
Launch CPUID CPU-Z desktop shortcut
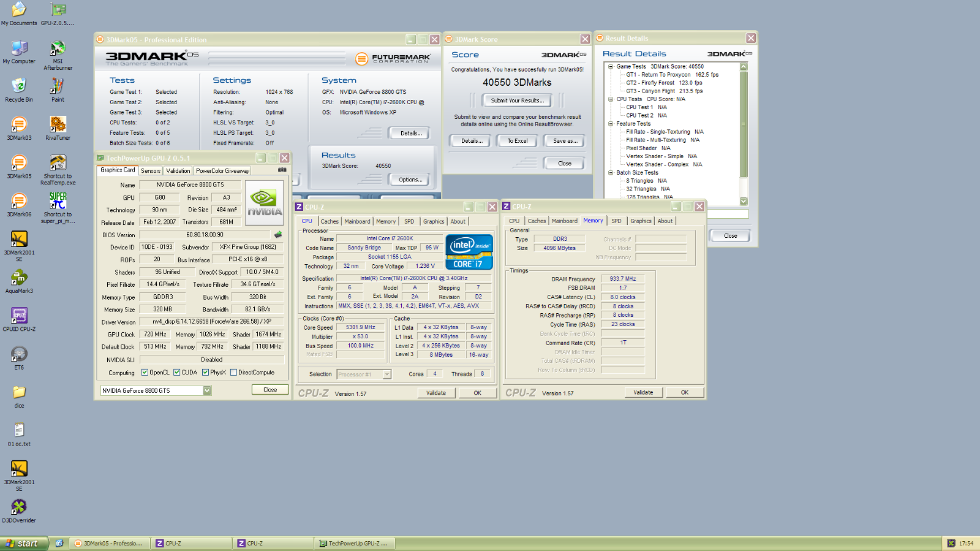(19, 320)
